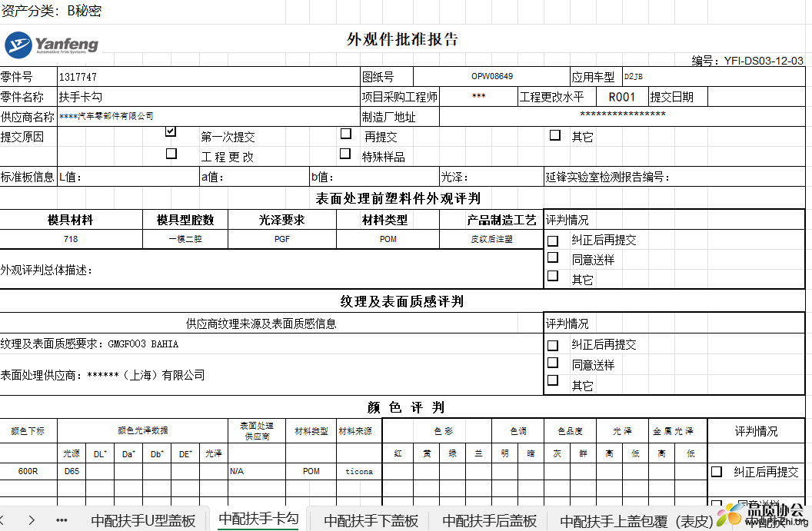The image size is (812, 531).
Task: Switch to the 中配扶手U型盖板 sheet tab
Action: (x=143, y=520)
